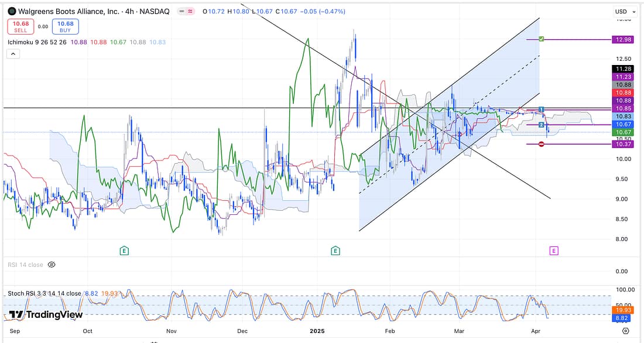This screenshot has height=343, width=644.
Task: Click the red stop-loss icon at 10.37
Action: click(542, 144)
